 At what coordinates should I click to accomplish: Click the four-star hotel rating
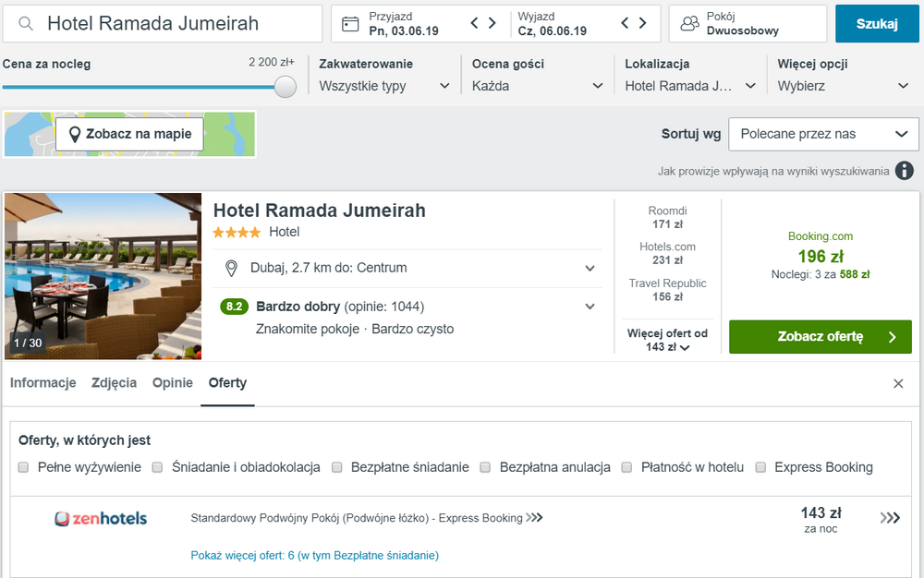[237, 233]
